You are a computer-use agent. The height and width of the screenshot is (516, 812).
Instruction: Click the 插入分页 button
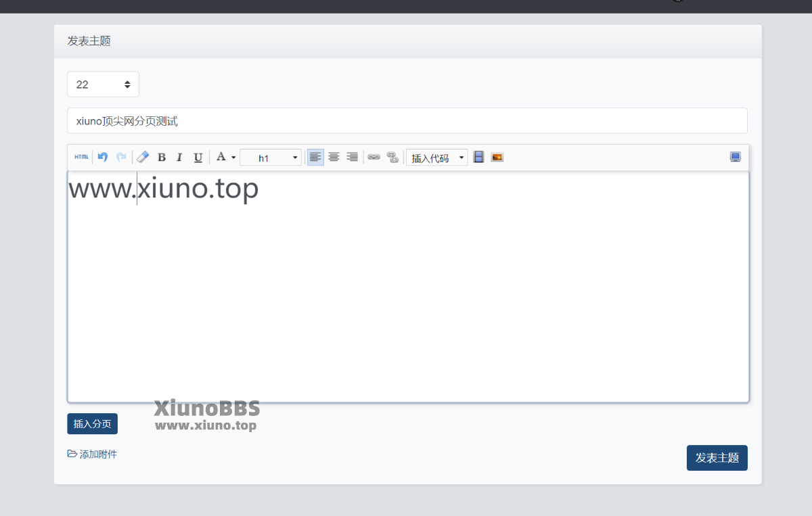click(92, 424)
